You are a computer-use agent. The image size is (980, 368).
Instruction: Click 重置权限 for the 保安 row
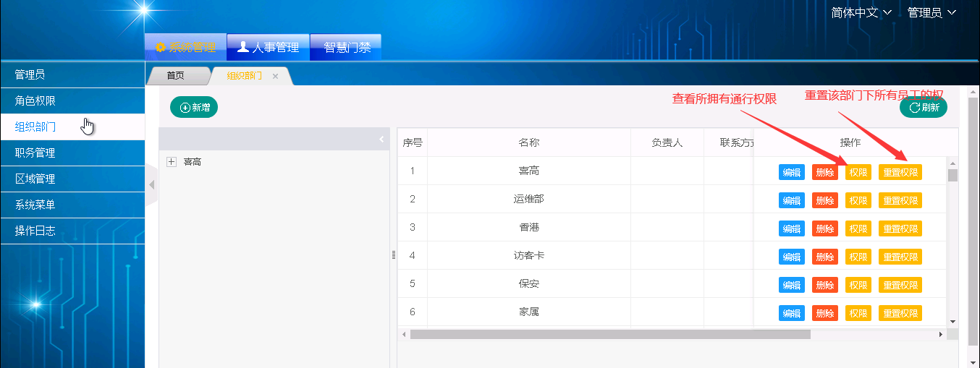[900, 285]
